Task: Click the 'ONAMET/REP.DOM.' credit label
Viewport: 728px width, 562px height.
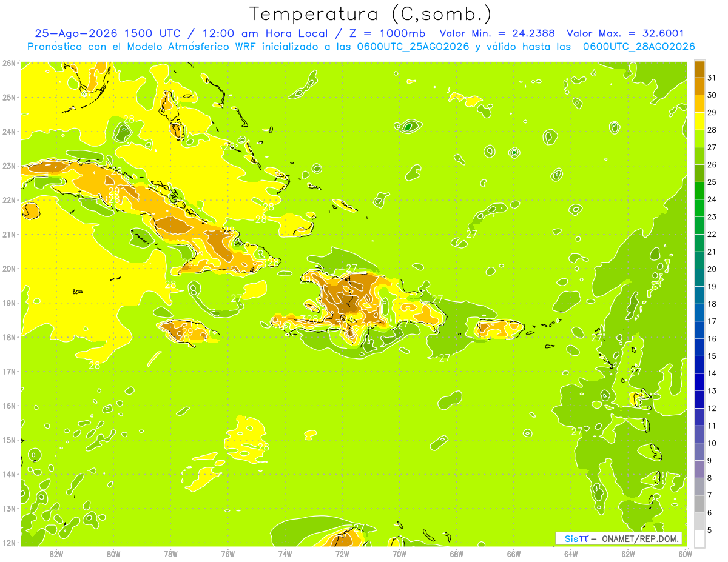Action: tap(641, 538)
